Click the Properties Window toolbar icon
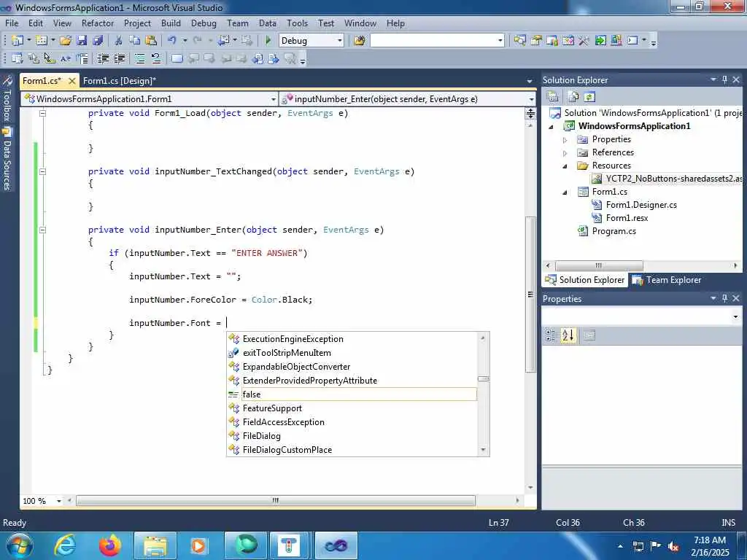Screen dimensions: 747x560 tap(536, 41)
